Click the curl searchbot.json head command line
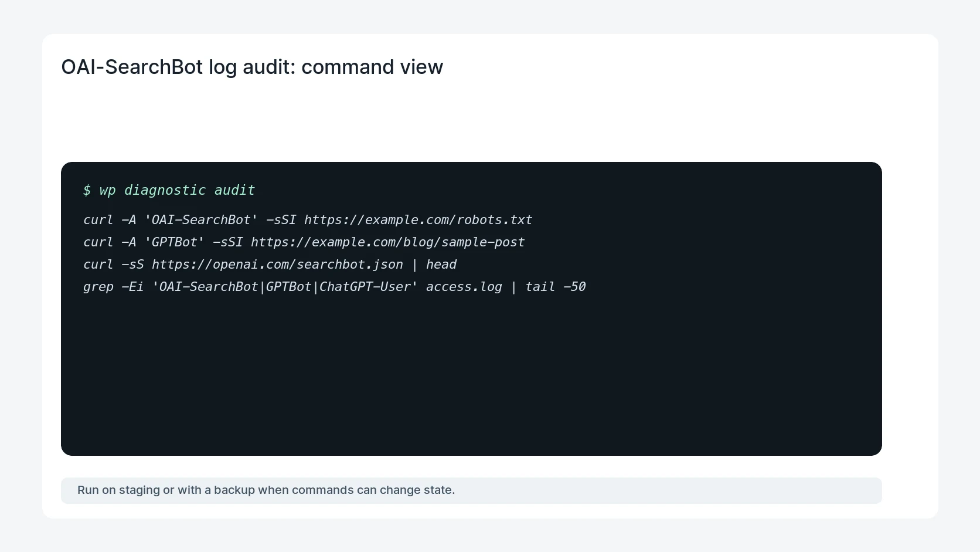 click(270, 265)
